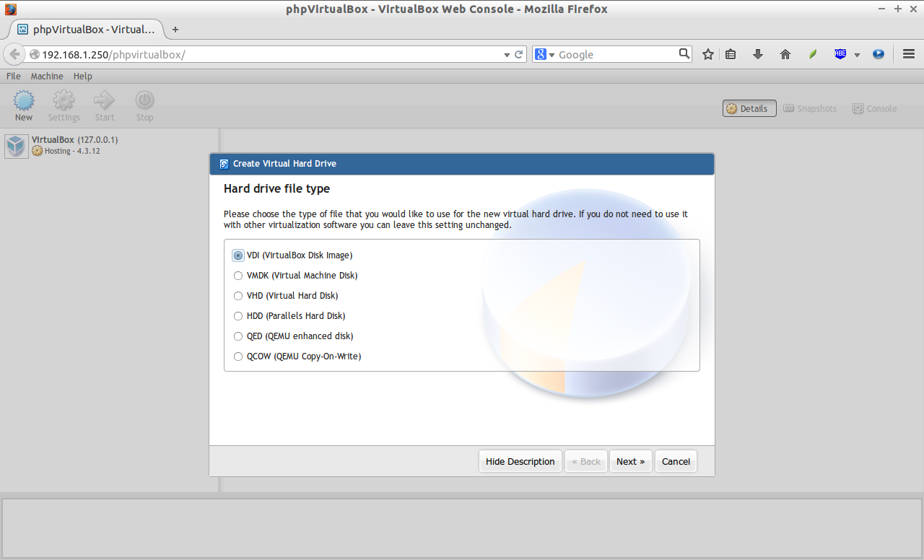Go to Firefox Home icon
The width and height of the screenshot is (924, 560).
point(785,54)
